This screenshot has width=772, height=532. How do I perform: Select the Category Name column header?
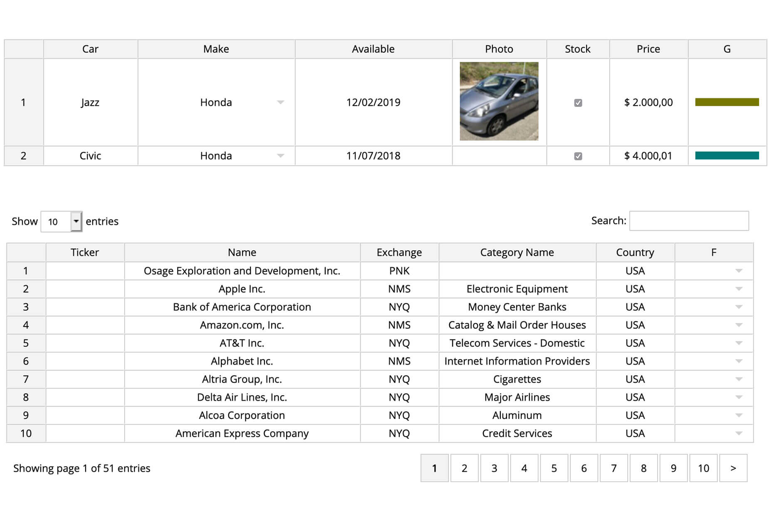tap(517, 252)
